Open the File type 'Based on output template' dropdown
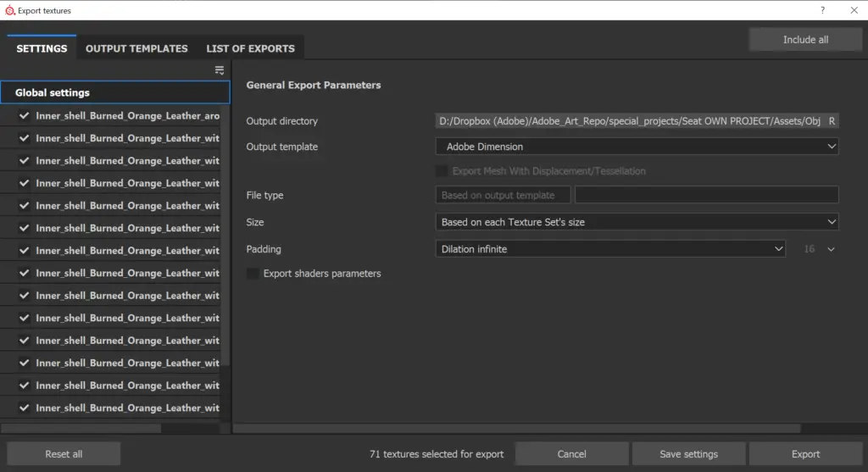 tap(503, 195)
